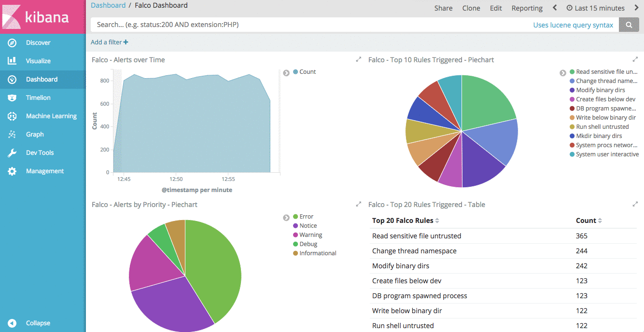Click the count value 244
The image size is (644, 332).
coord(582,251)
